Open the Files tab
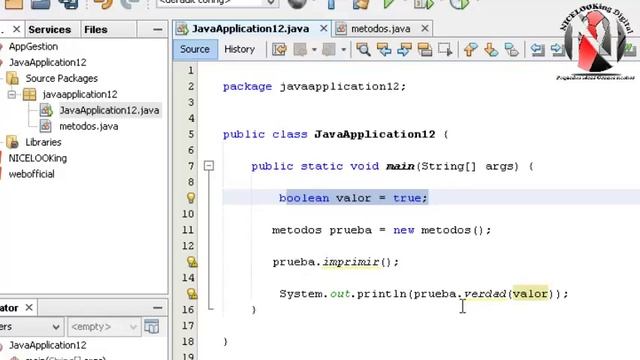 click(96, 29)
